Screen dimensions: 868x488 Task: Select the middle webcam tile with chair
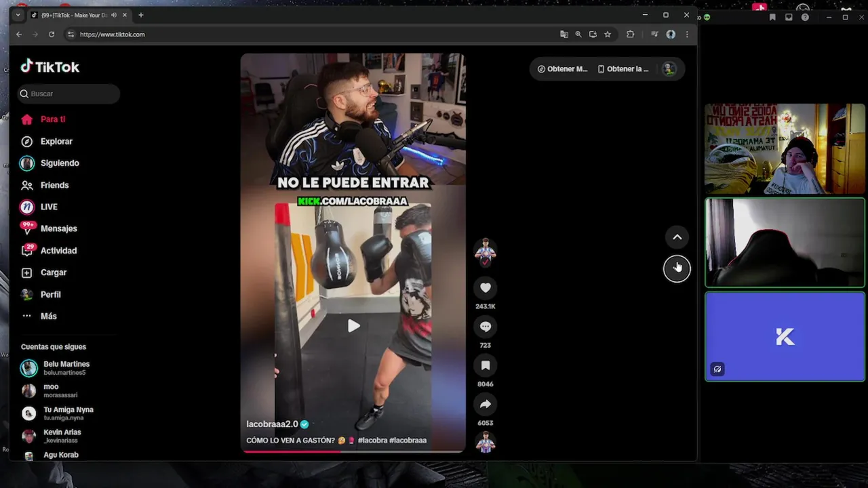[x=785, y=243]
